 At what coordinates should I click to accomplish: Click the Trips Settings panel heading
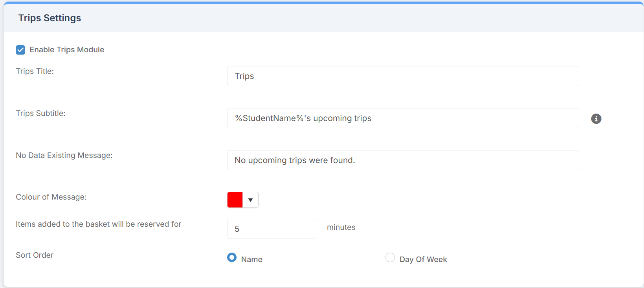point(50,18)
